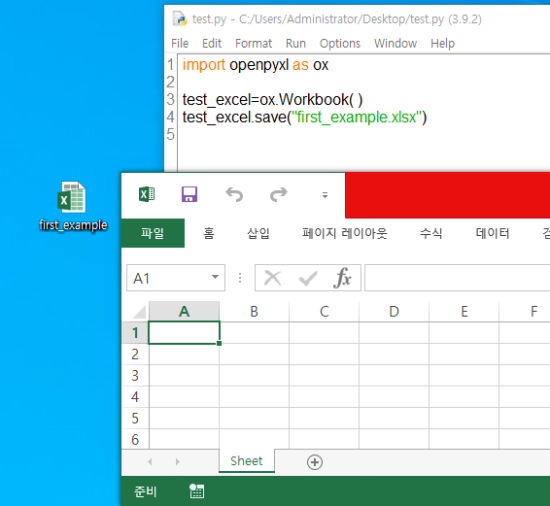
Task: Select row 6 header
Action: 135,439
